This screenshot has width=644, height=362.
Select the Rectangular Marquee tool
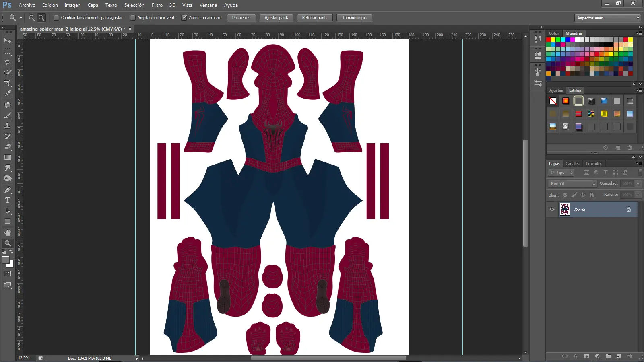click(8, 51)
